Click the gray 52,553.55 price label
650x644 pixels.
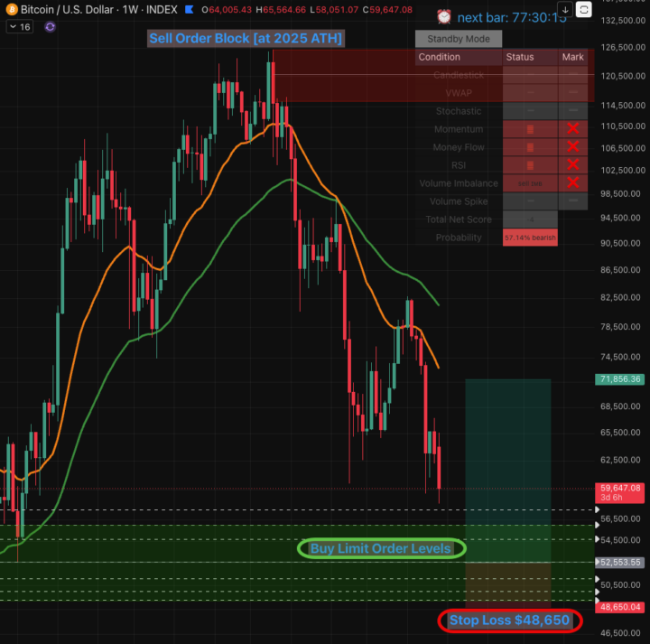tap(619, 563)
